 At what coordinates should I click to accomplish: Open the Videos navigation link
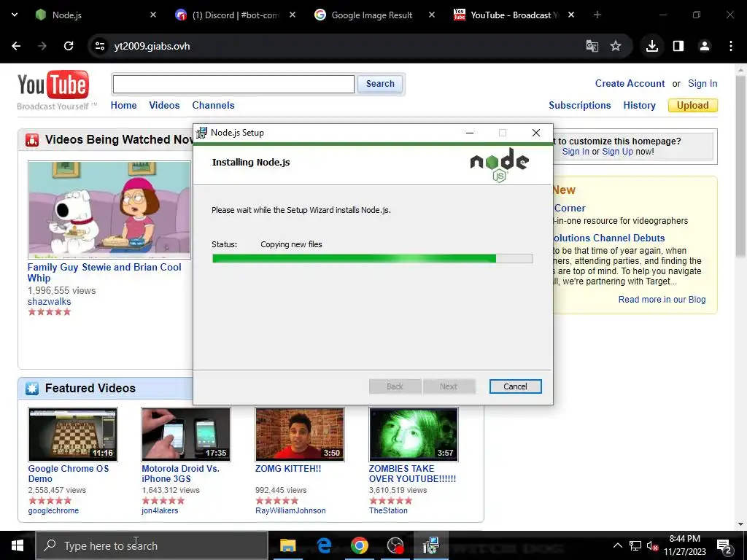(164, 105)
